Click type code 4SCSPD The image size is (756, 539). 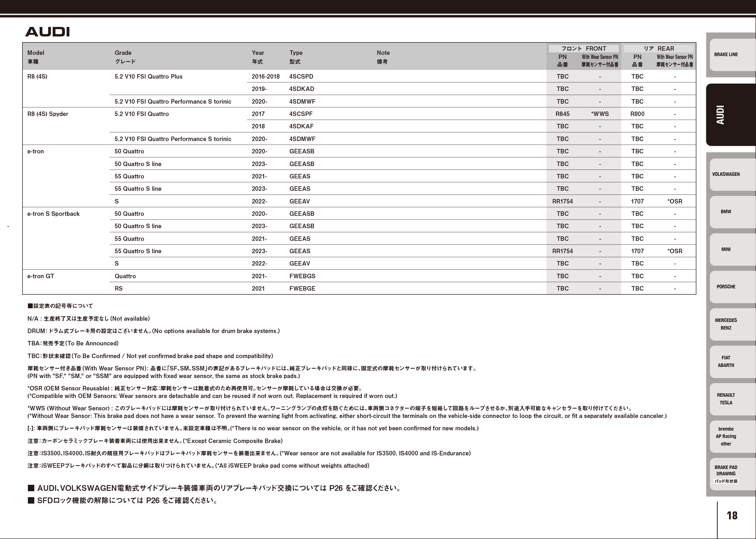coord(301,77)
